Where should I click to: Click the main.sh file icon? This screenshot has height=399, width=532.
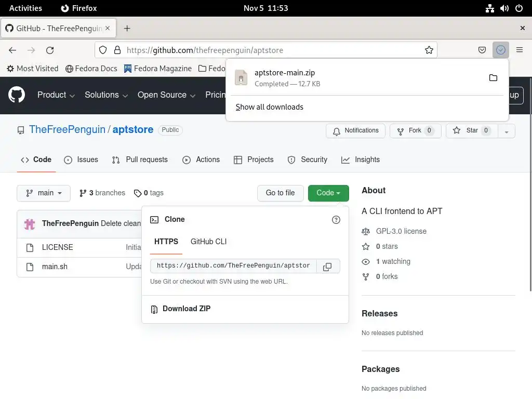coord(30,267)
